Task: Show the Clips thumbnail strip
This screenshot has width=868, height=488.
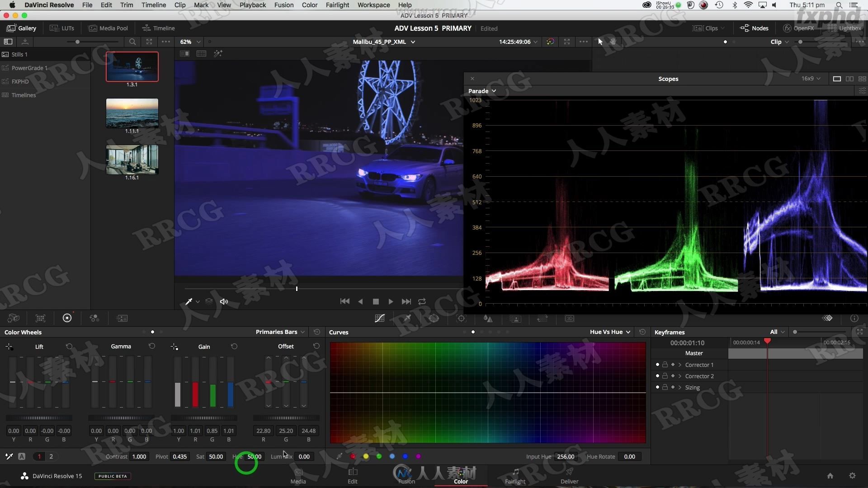Action: point(708,28)
